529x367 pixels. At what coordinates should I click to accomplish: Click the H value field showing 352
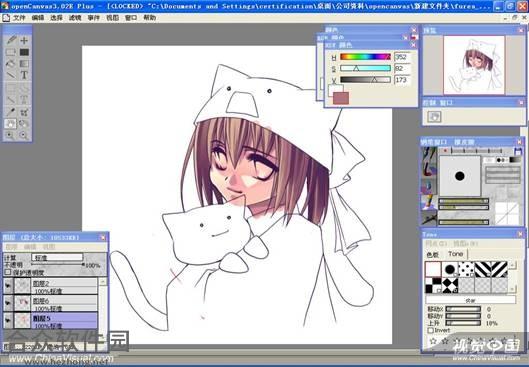click(402, 57)
